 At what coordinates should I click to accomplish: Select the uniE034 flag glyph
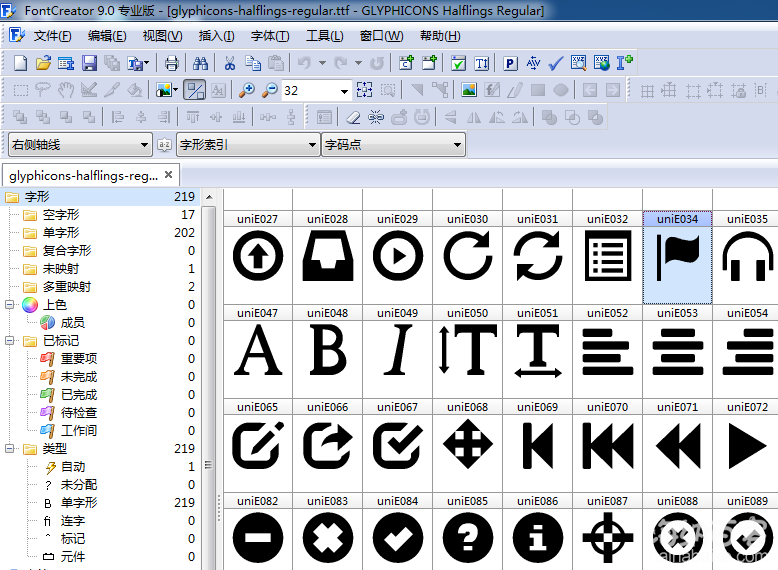677,257
